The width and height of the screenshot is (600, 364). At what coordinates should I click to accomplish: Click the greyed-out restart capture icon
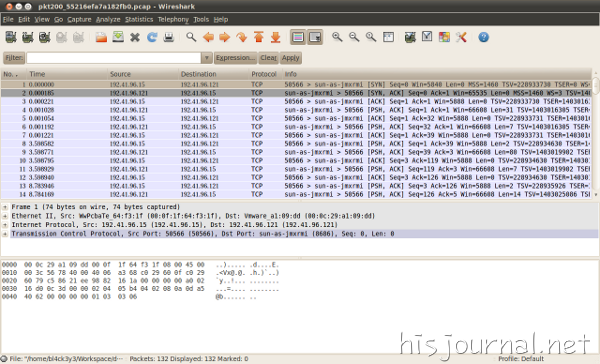(x=78, y=37)
